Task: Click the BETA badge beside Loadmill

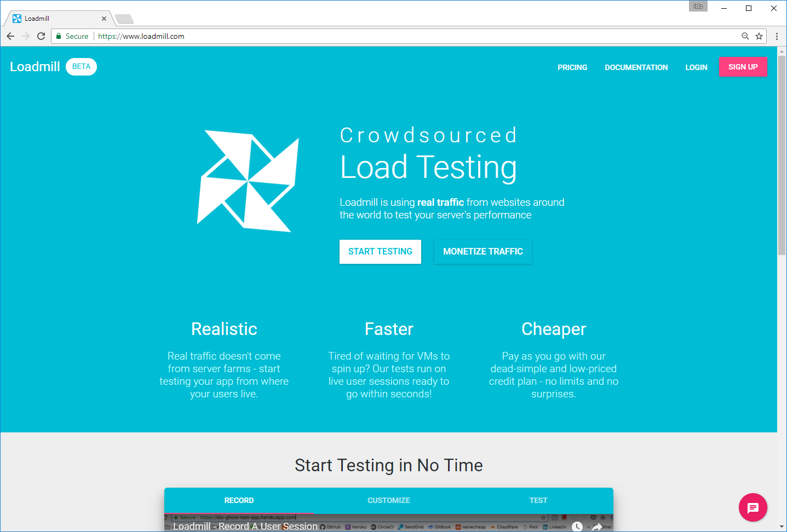Action: tap(81, 67)
